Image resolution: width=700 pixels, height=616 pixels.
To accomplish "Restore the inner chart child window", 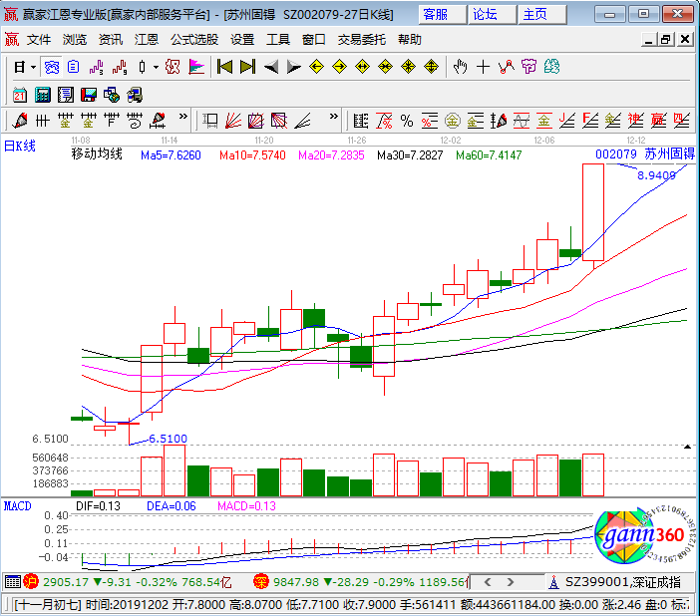I will click(665, 40).
